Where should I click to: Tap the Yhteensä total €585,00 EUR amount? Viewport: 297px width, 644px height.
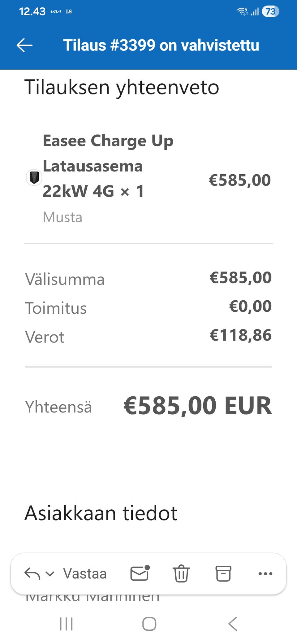pos(198,406)
